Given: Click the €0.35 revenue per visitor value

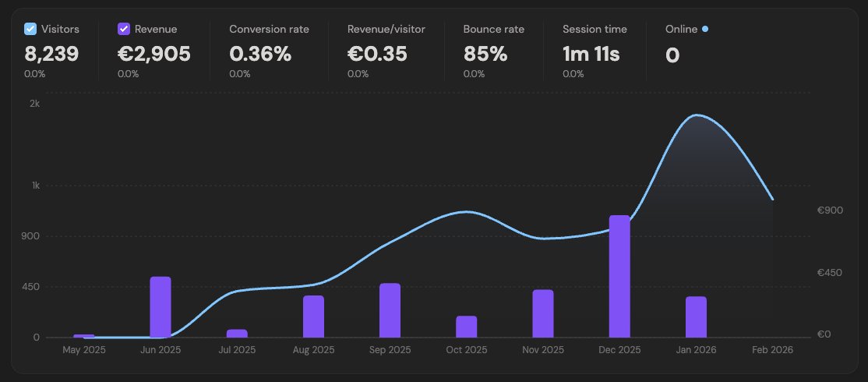Looking at the screenshot, I should 378,55.
